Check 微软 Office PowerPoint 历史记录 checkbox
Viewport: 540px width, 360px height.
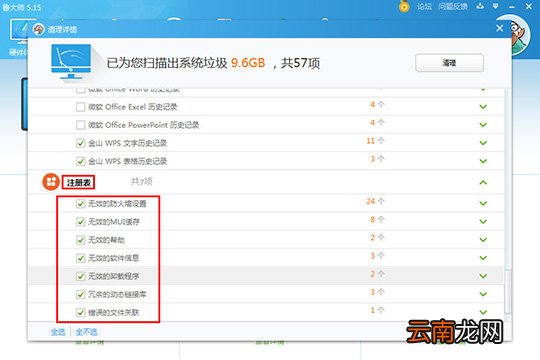point(80,125)
